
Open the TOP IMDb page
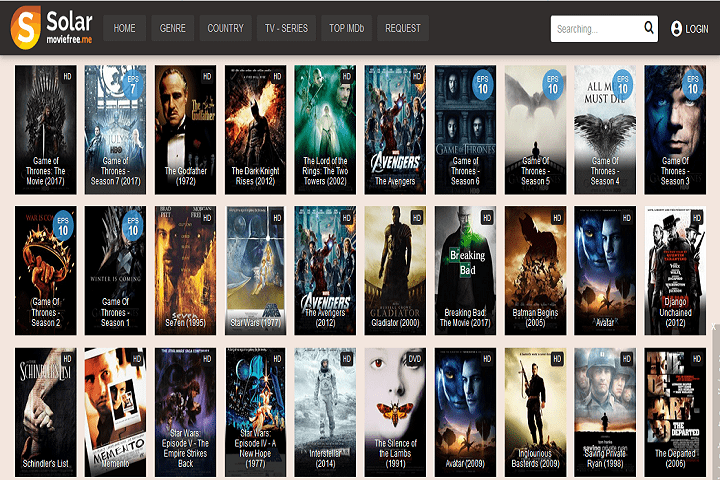(347, 28)
